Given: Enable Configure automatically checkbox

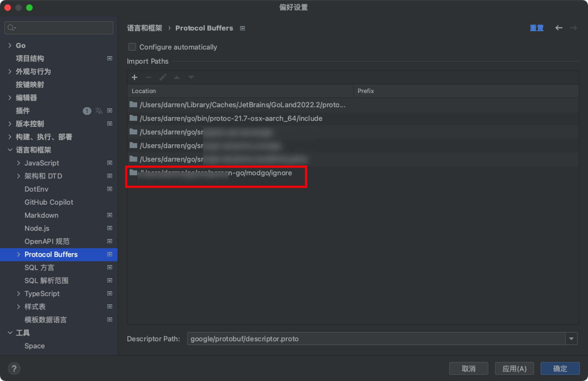Looking at the screenshot, I should tap(132, 47).
